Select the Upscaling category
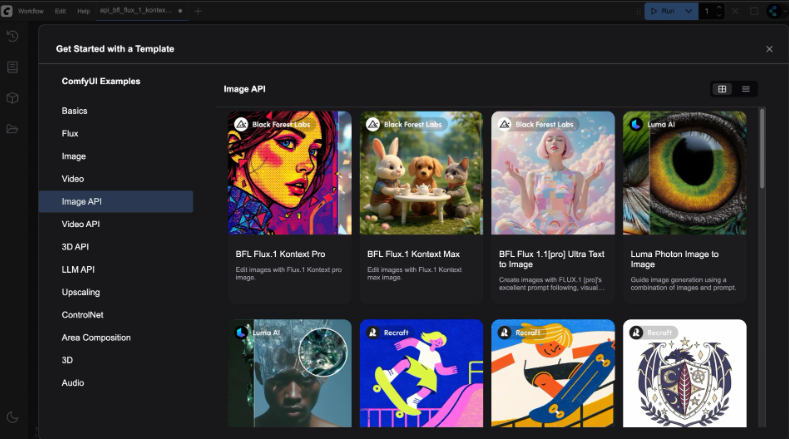Viewport: 789px width, 439px height. 116,292
